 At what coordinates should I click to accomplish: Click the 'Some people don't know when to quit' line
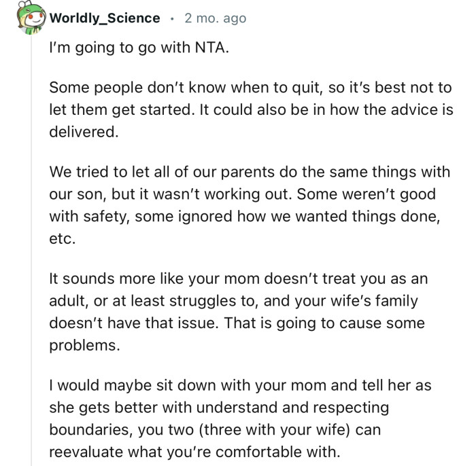[x=250, y=88]
